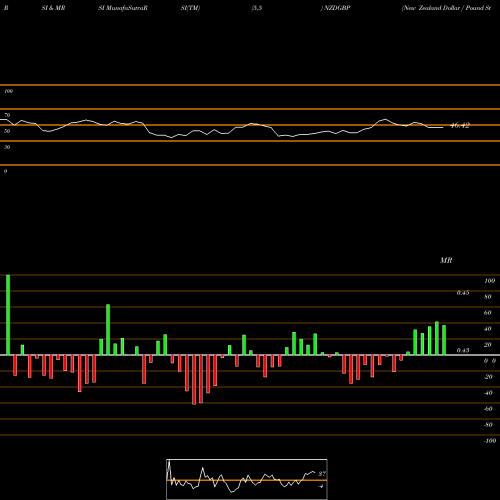Screen dimensions: 500x500
Task: Click the -40 label on the MR axis
Action: 488,393
